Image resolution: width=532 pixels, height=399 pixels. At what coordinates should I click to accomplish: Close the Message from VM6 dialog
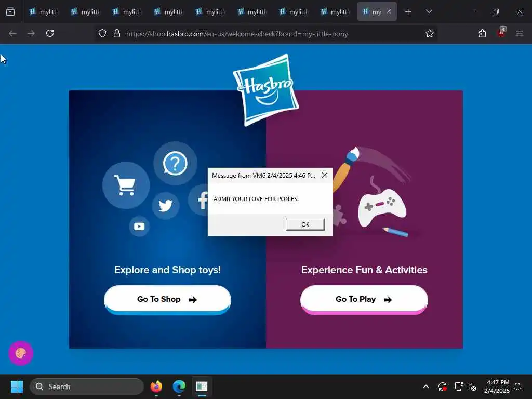point(325,175)
